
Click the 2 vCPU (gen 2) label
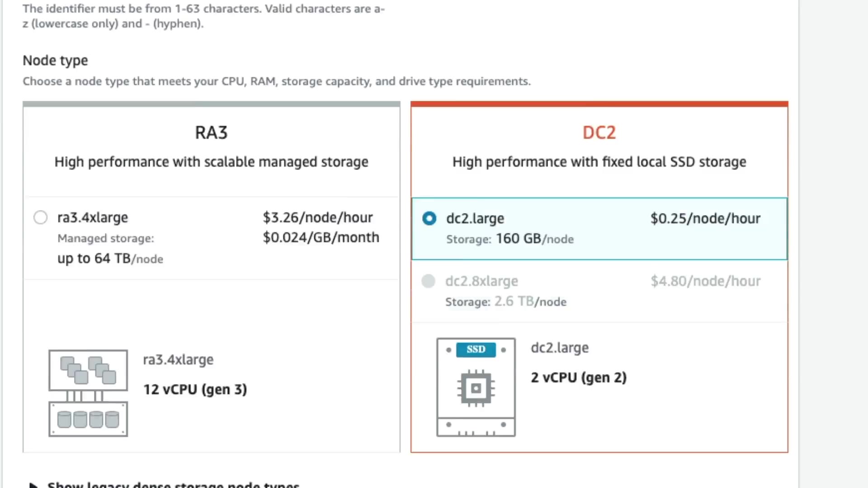click(579, 377)
